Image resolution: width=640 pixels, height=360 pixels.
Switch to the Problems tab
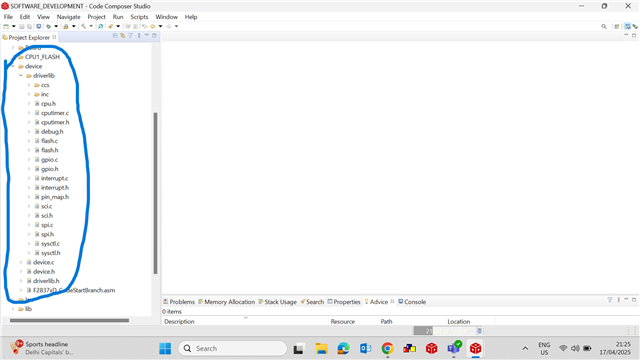point(179,302)
